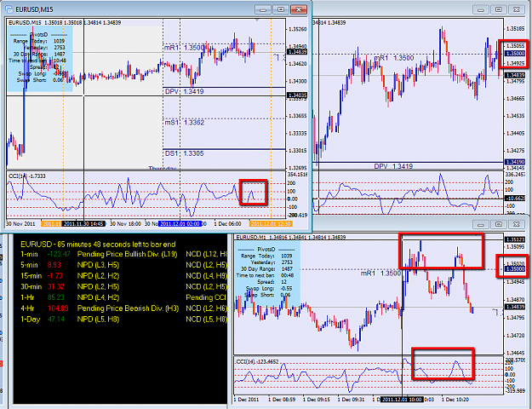Select the 4-Hr 104.89 row in the black panel
This screenshot has height=409, width=532.
click(123, 308)
